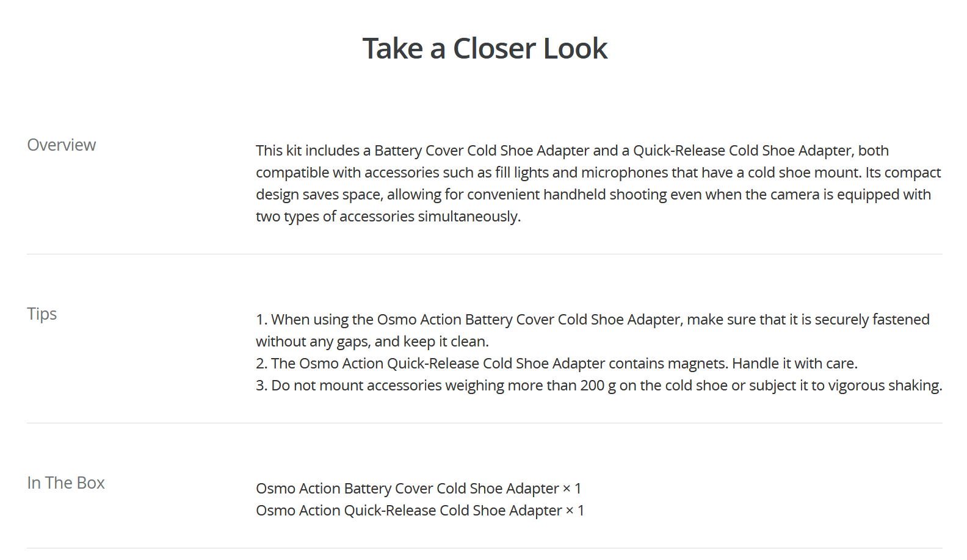The image size is (967, 560).
Task: Click the phrase 'Quick-Release Cold Shoe Adapter, both'
Action: tap(761, 151)
